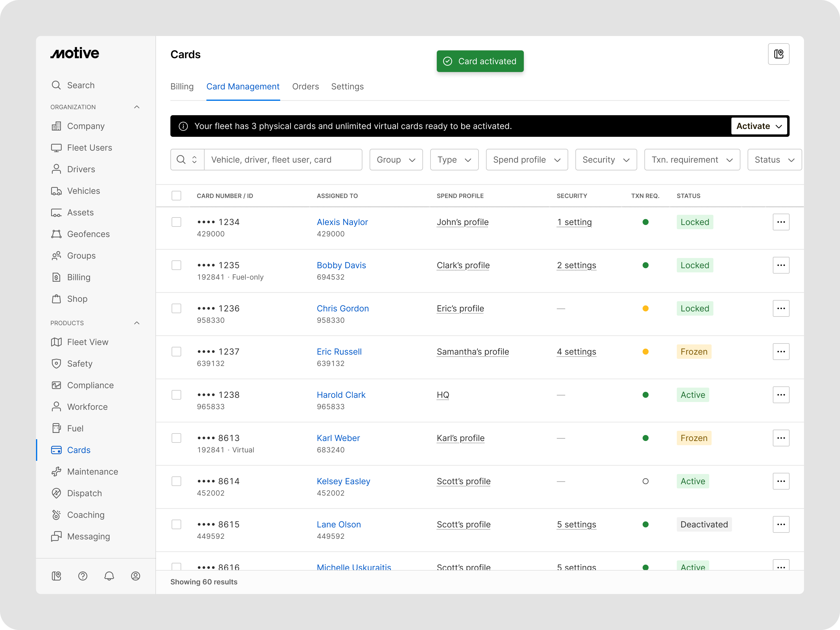The height and width of the screenshot is (630, 840).
Task: Click the 2 settings security link
Action: 576,265
